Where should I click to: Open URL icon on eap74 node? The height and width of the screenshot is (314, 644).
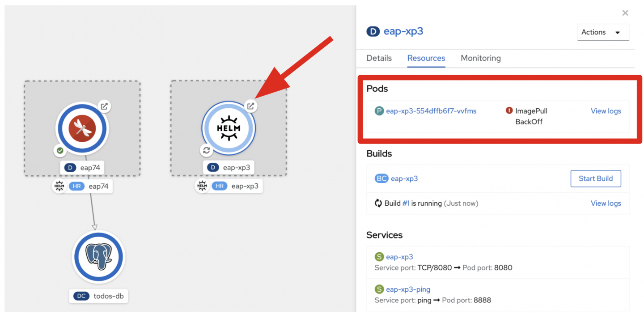[x=104, y=106]
